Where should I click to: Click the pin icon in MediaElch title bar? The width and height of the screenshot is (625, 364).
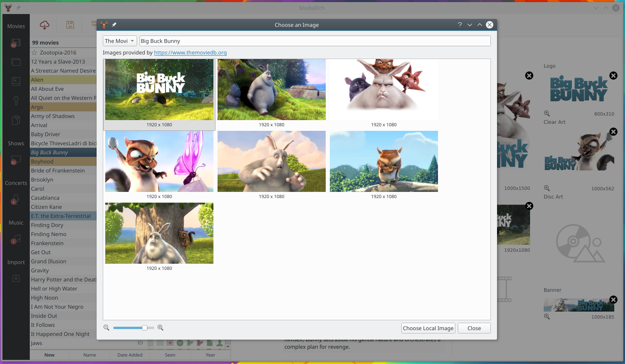(18, 8)
